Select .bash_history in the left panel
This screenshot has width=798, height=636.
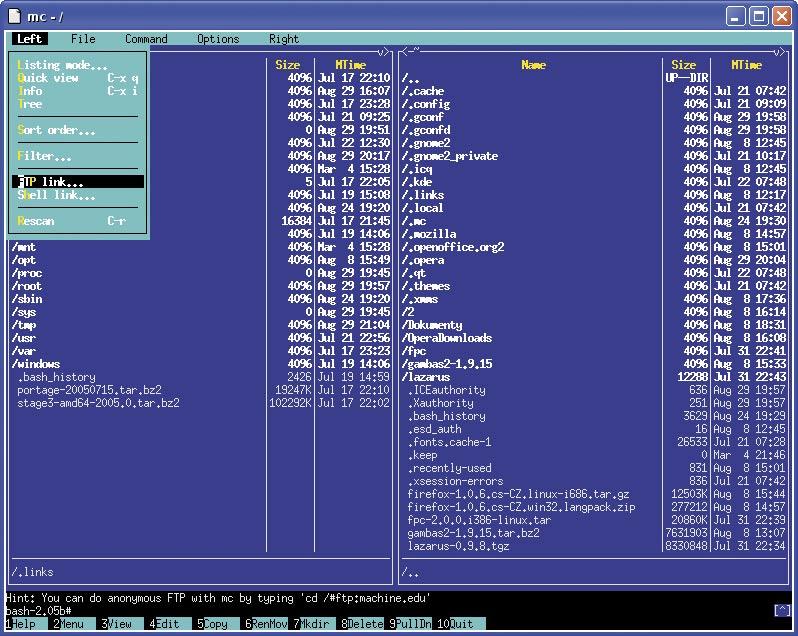[201, 377]
